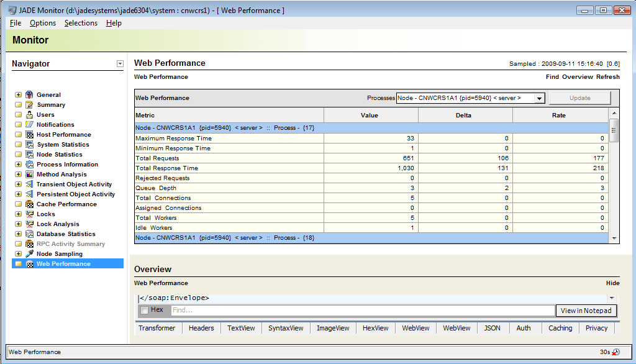Click the soap envelope text scroll down arrow
636x364 pixels.
pos(612,298)
